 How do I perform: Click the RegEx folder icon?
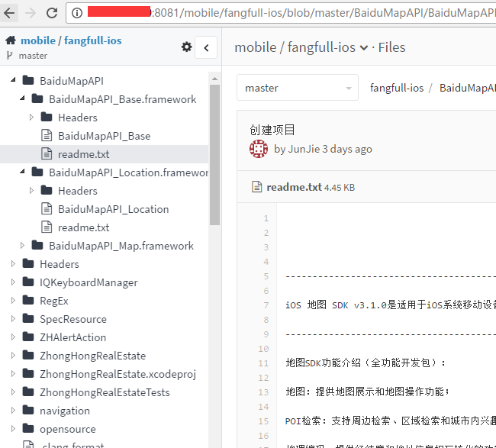[x=28, y=300]
